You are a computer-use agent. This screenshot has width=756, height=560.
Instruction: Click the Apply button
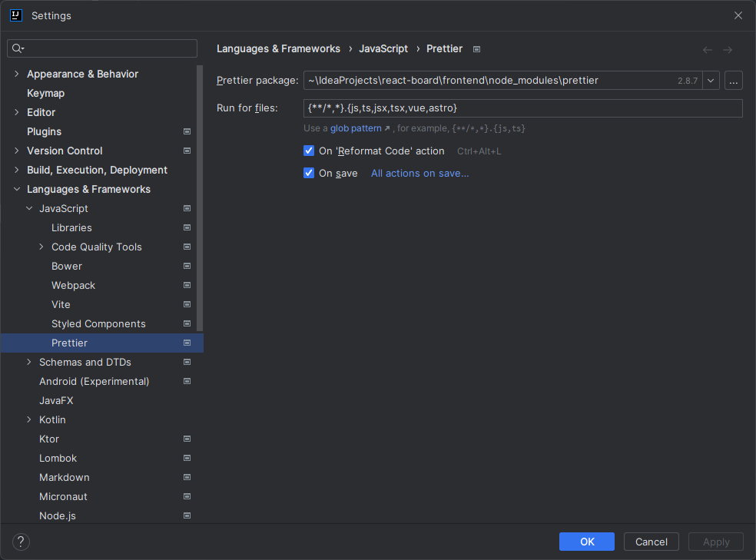click(x=716, y=542)
